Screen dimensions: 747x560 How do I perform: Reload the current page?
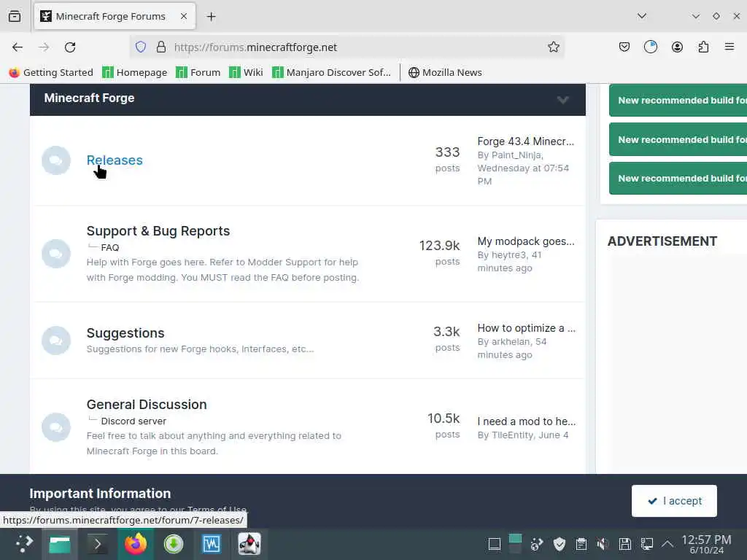point(70,47)
